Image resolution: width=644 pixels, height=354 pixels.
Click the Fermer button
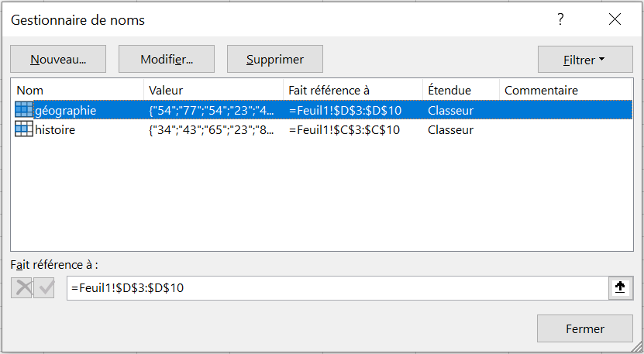[585, 328]
